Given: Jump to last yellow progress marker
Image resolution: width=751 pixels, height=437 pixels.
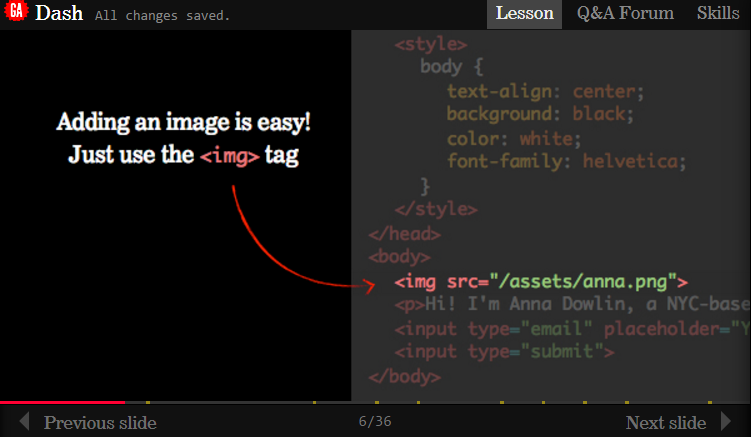Looking at the screenshot, I should coord(710,402).
